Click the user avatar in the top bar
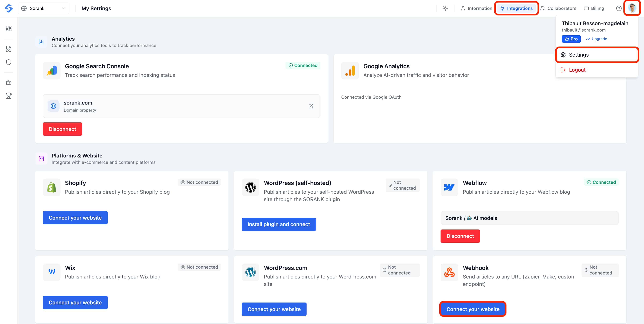Image resolution: width=644 pixels, height=324 pixels. (632, 8)
